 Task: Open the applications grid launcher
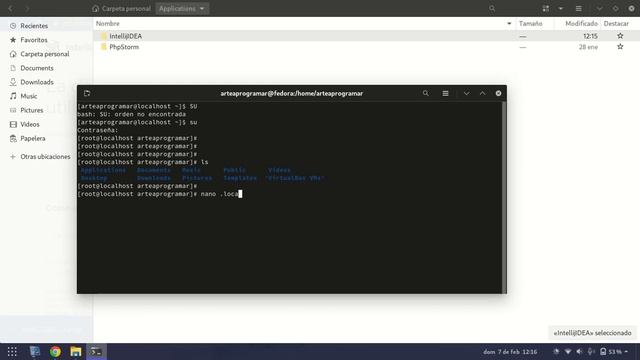point(12,351)
